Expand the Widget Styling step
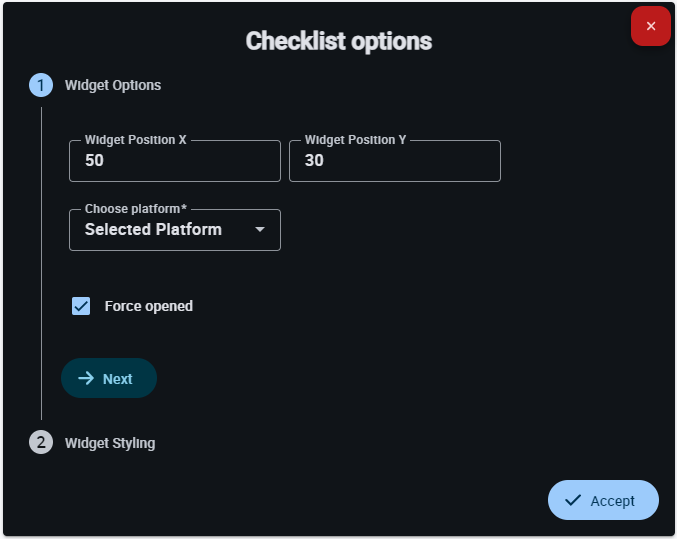This screenshot has height=539, width=677. coord(110,442)
